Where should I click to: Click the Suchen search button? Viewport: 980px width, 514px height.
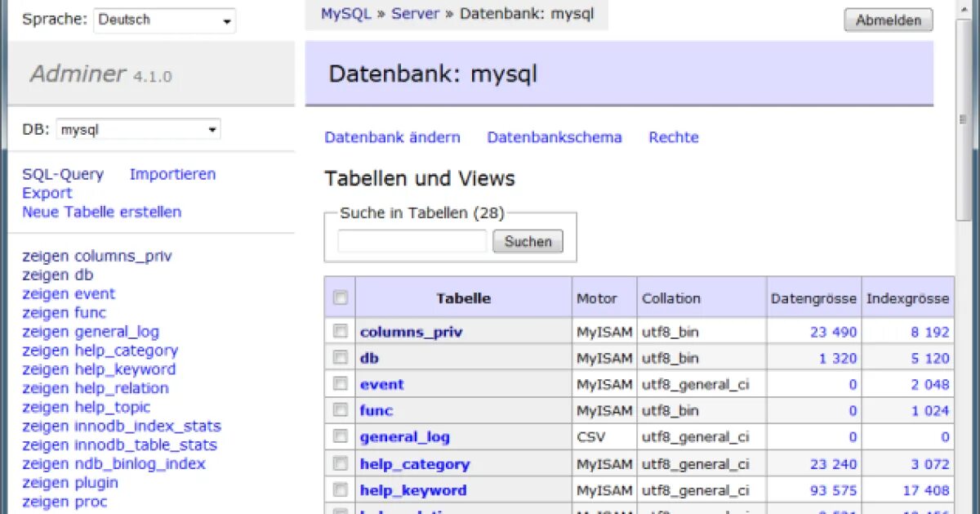coord(528,241)
